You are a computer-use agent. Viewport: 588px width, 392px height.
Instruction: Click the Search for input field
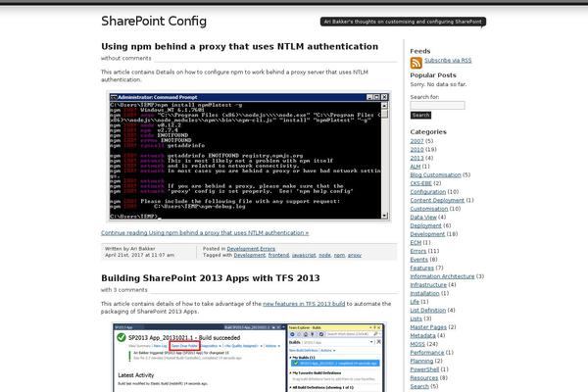(437, 106)
